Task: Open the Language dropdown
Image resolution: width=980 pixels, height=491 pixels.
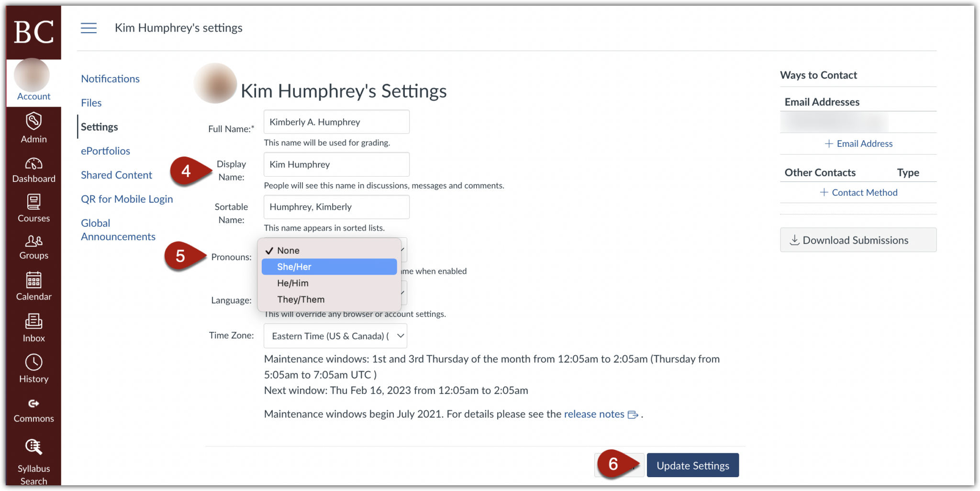Action: click(402, 293)
